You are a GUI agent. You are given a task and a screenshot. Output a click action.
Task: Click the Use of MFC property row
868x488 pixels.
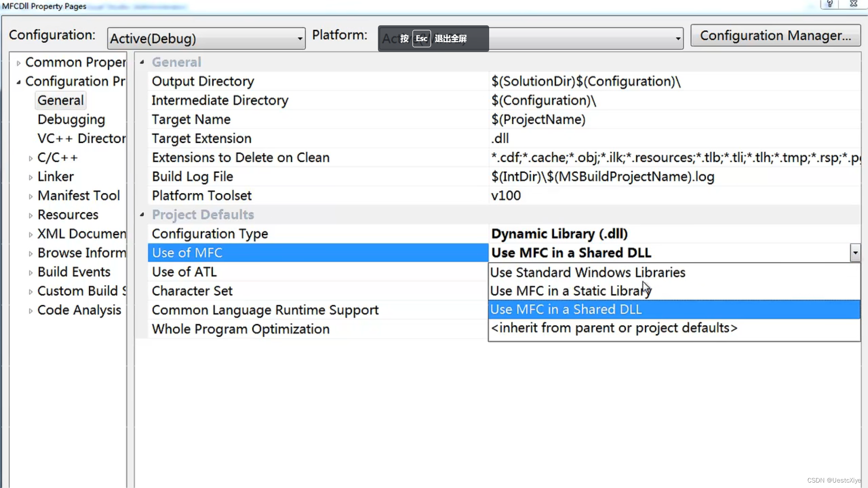point(318,252)
